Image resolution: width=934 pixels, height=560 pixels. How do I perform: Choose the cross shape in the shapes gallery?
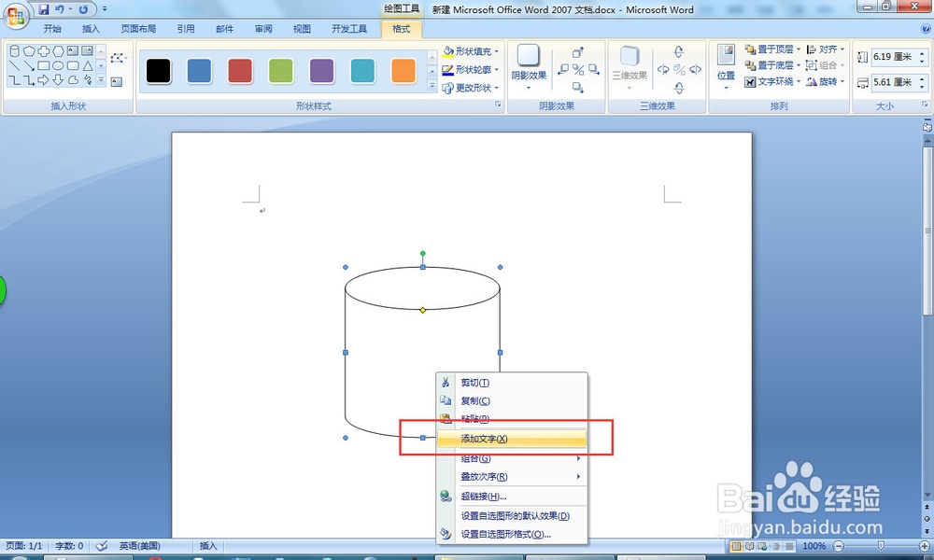point(44,50)
